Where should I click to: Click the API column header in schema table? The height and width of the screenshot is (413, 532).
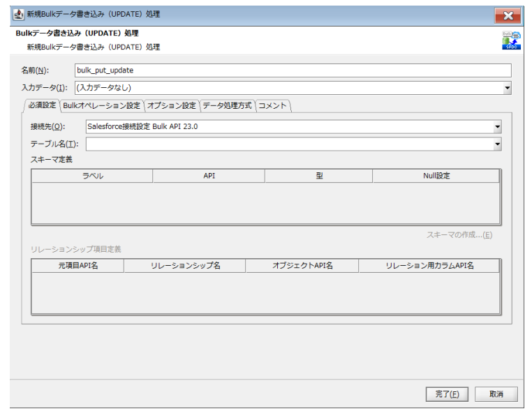coord(209,176)
